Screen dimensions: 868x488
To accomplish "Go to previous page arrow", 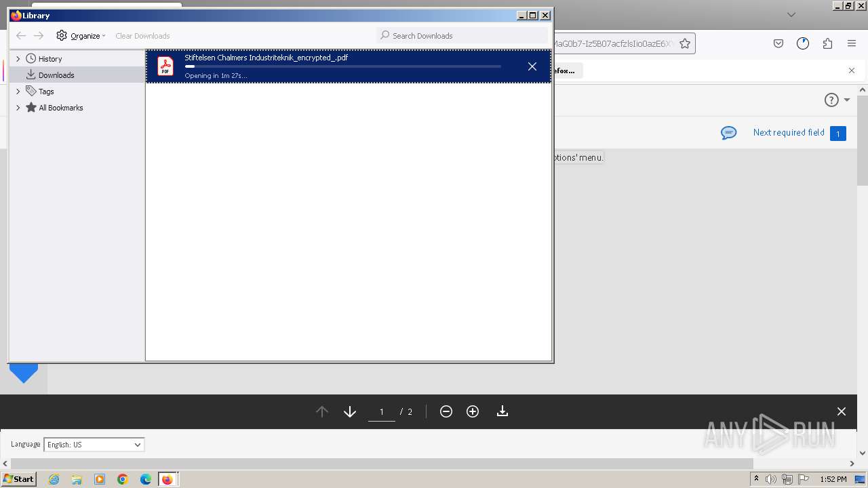I will coord(322,411).
